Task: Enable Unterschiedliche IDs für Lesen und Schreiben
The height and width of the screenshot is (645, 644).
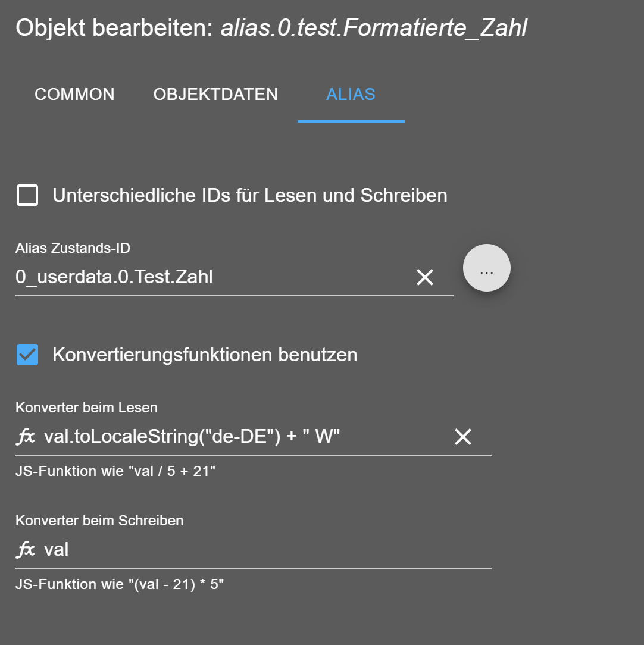Action: point(27,195)
